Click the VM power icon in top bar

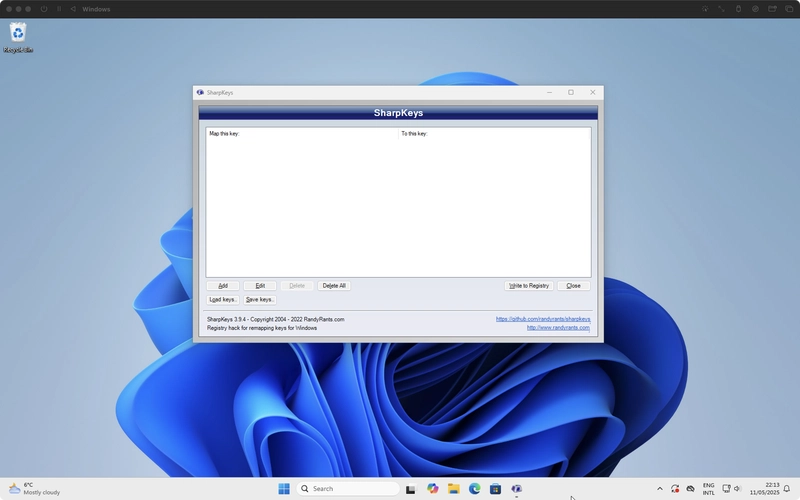pos(44,9)
